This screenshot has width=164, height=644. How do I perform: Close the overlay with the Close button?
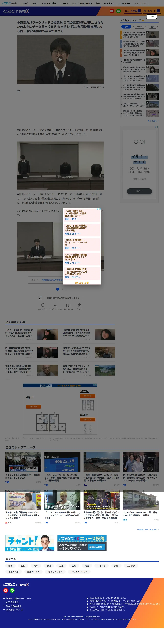(x=151, y=17)
